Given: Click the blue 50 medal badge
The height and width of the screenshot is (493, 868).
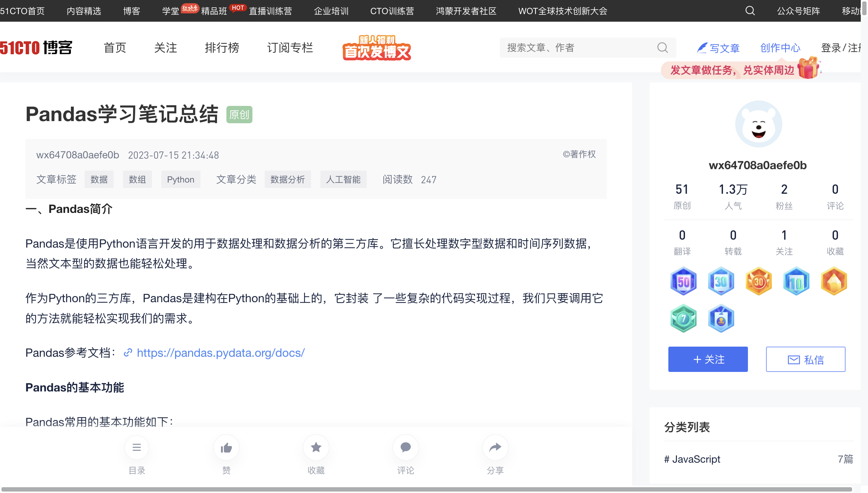Looking at the screenshot, I should coord(683,282).
